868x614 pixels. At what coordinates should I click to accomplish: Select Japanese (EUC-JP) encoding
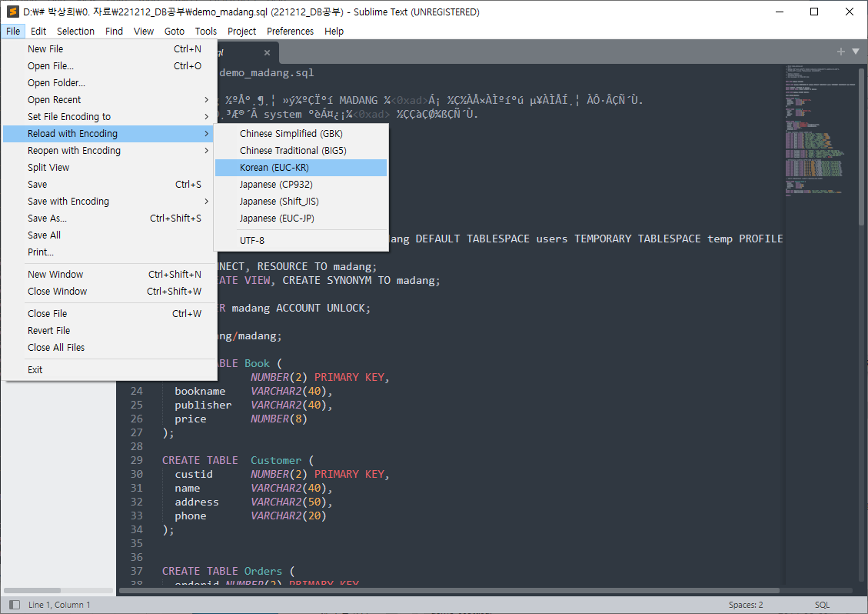click(301, 218)
